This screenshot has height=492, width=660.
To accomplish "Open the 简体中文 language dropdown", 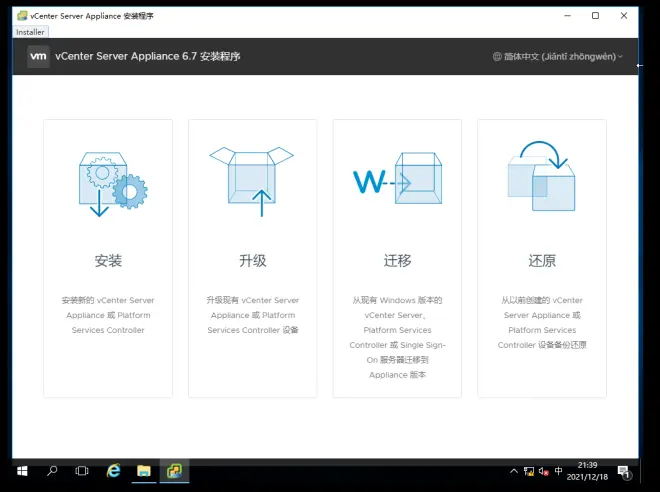I will pyautogui.click(x=558, y=56).
